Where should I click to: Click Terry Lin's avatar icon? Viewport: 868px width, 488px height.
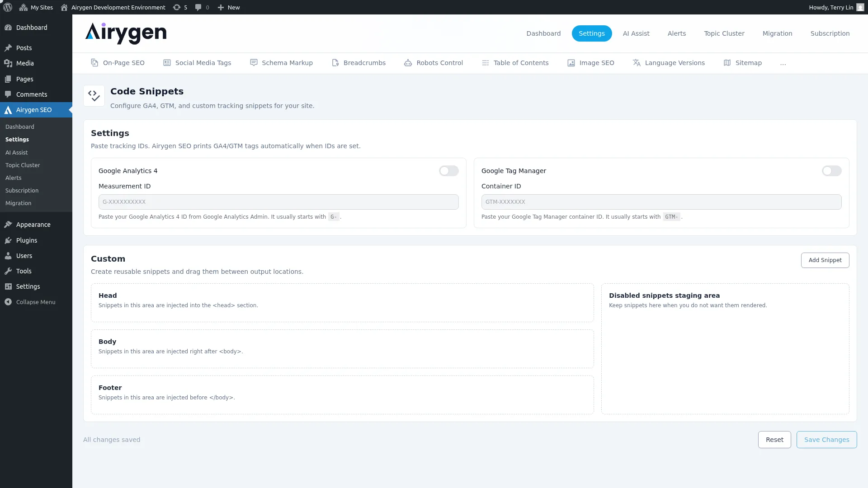pos(860,7)
